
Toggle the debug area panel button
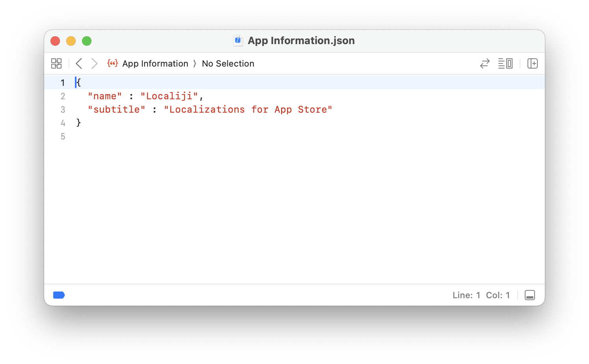[530, 295]
